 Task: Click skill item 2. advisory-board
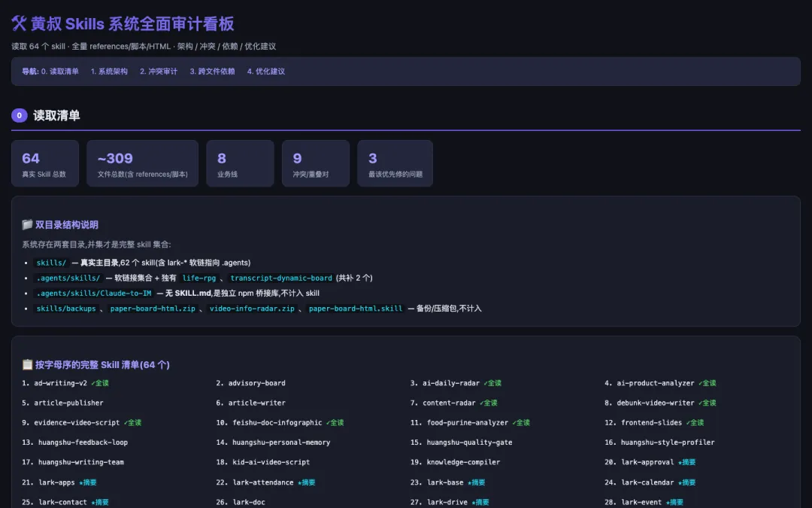pos(250,383)
